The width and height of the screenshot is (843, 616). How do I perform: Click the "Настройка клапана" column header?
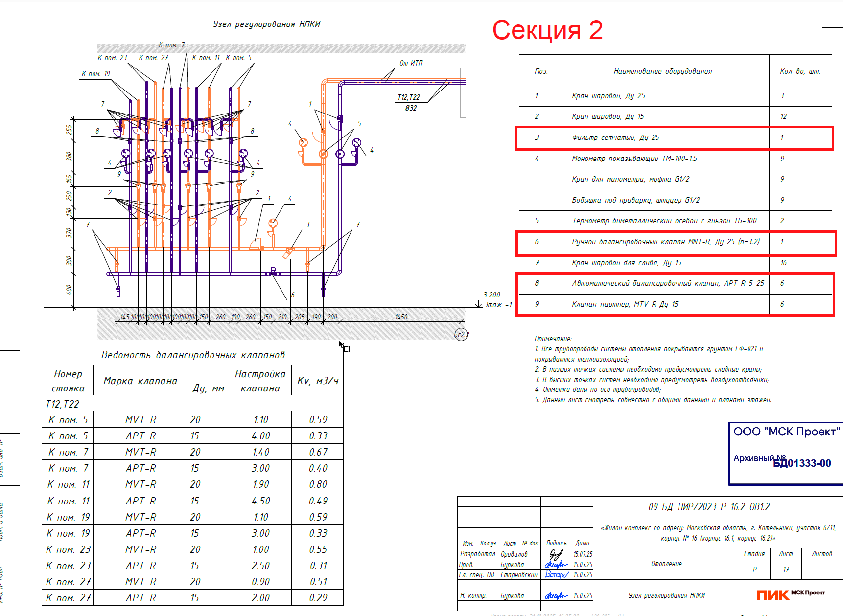(260, 381)
